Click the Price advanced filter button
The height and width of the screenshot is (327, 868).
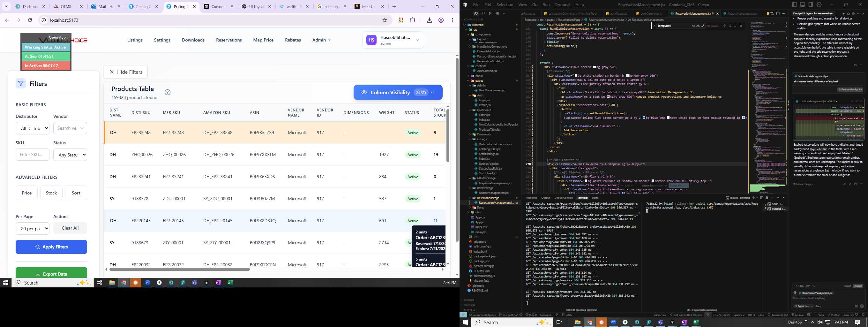pyautogui.click(x=26, y=193)
